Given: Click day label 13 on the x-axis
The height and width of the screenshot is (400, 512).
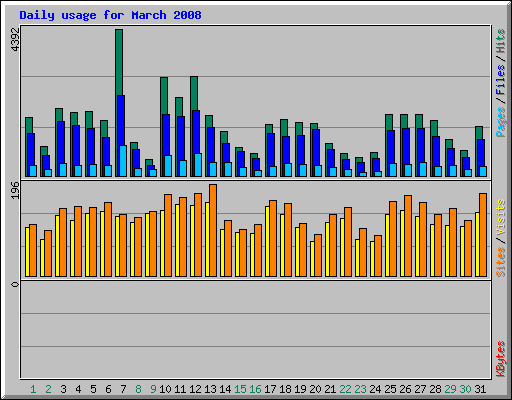Looking at the screenshot, I should pyautogui.click(x=210, y=389).
